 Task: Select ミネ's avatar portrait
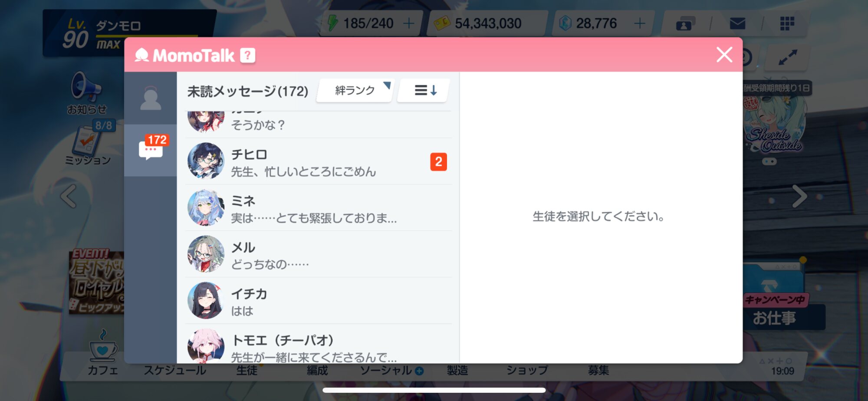coord(206,207)
